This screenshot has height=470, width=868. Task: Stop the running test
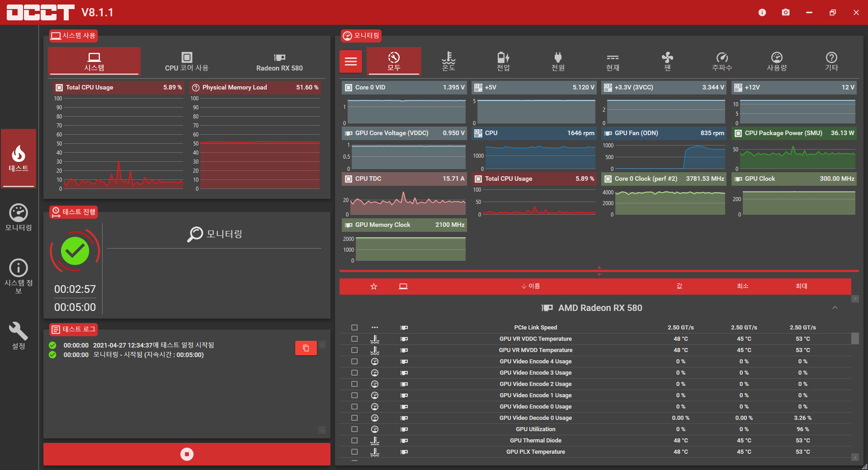pos(187,454)
